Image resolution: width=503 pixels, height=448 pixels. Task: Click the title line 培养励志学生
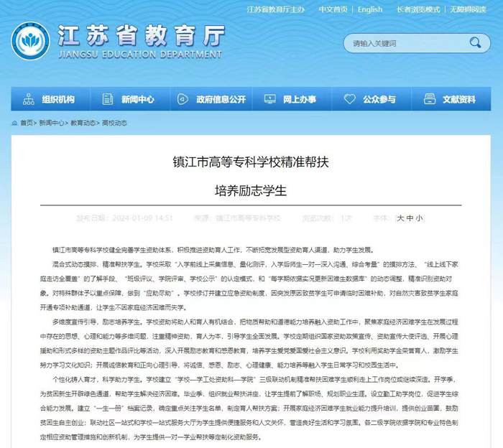[x=251, y=190]
